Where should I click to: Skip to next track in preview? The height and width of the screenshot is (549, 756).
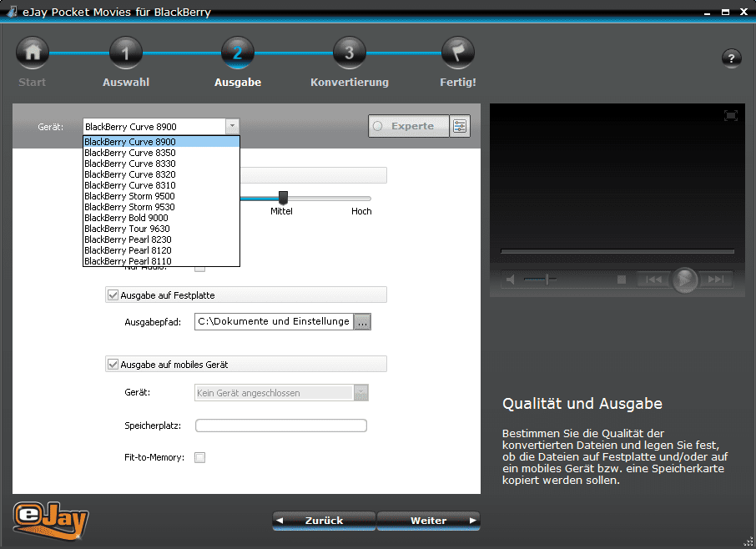(716, 280)
